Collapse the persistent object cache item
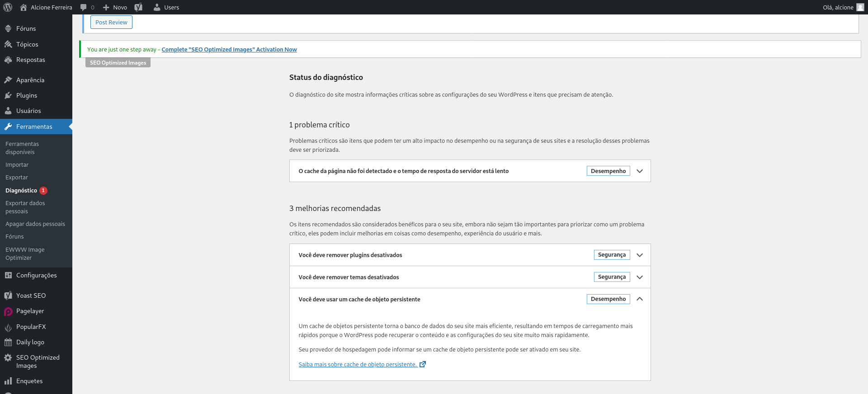 tap(639, 299)
